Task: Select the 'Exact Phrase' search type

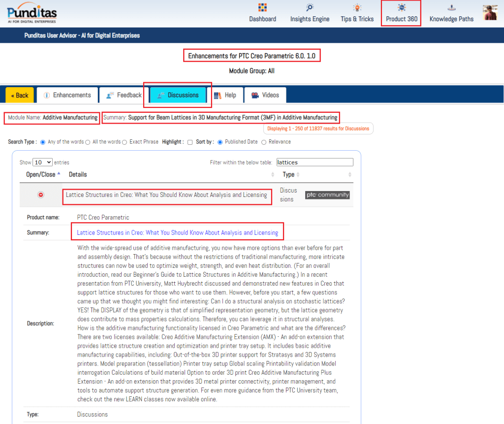Action: 125,142
